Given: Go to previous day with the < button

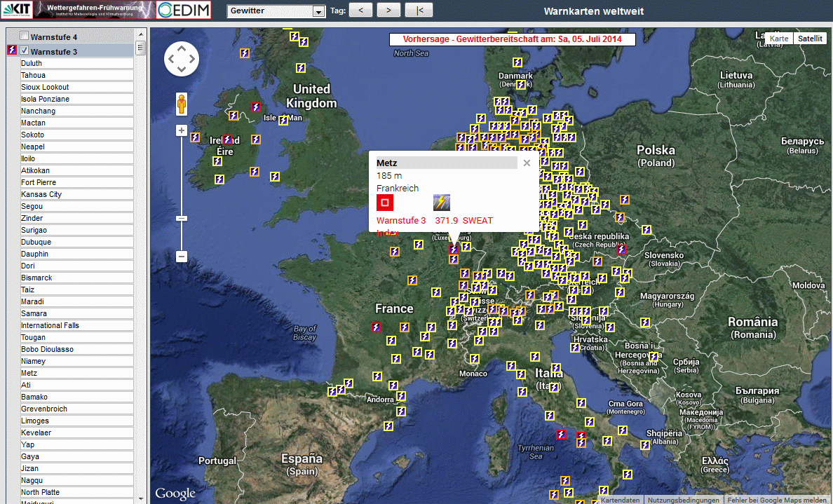Looking at the screenshot, I should 360,10.
